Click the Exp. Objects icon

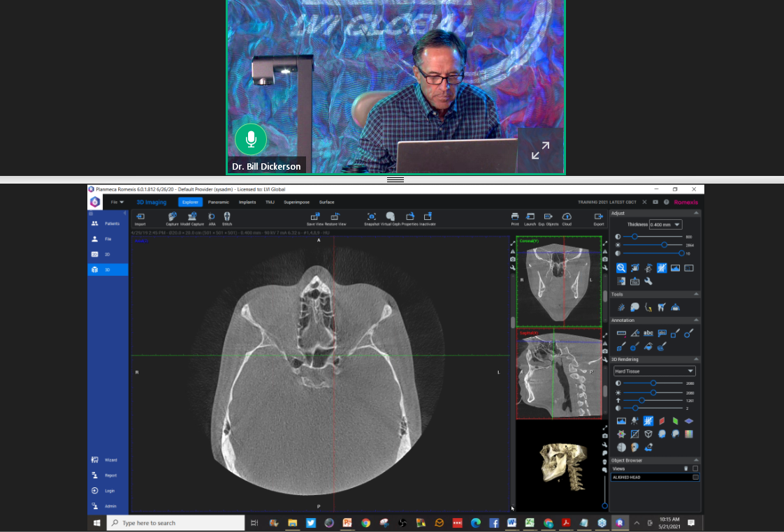tap(548, 217)
